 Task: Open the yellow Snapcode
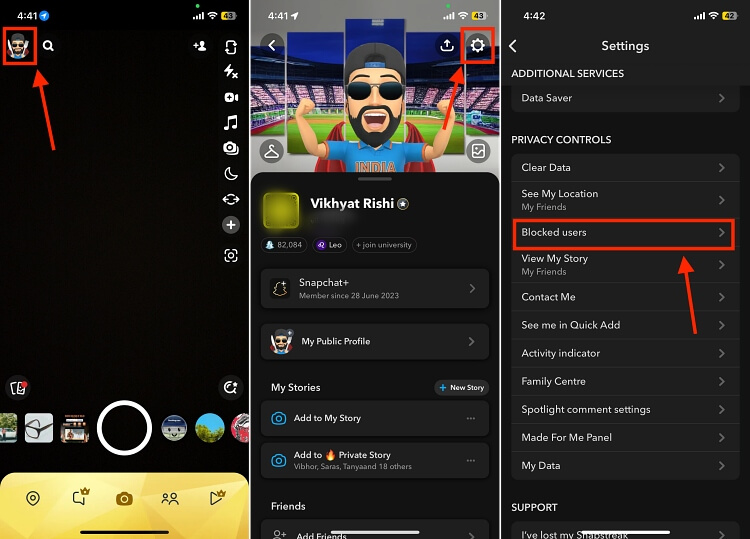pos(281,211)
